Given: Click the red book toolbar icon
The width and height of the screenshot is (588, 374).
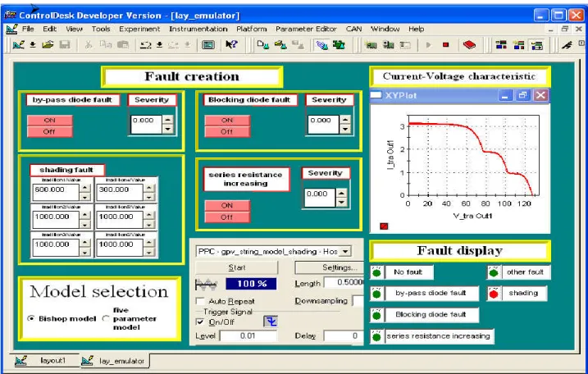Looking at the screenshot, I should [469, 45].
